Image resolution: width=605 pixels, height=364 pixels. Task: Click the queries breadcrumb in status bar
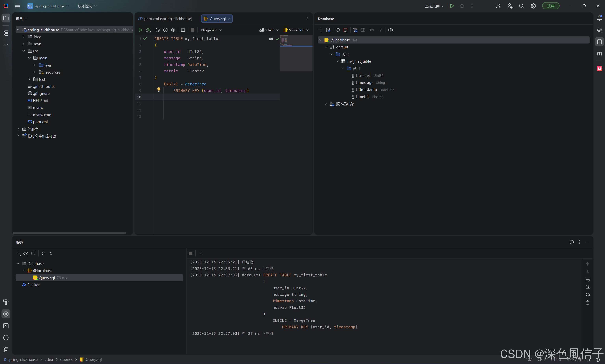[x=66, y=359]
